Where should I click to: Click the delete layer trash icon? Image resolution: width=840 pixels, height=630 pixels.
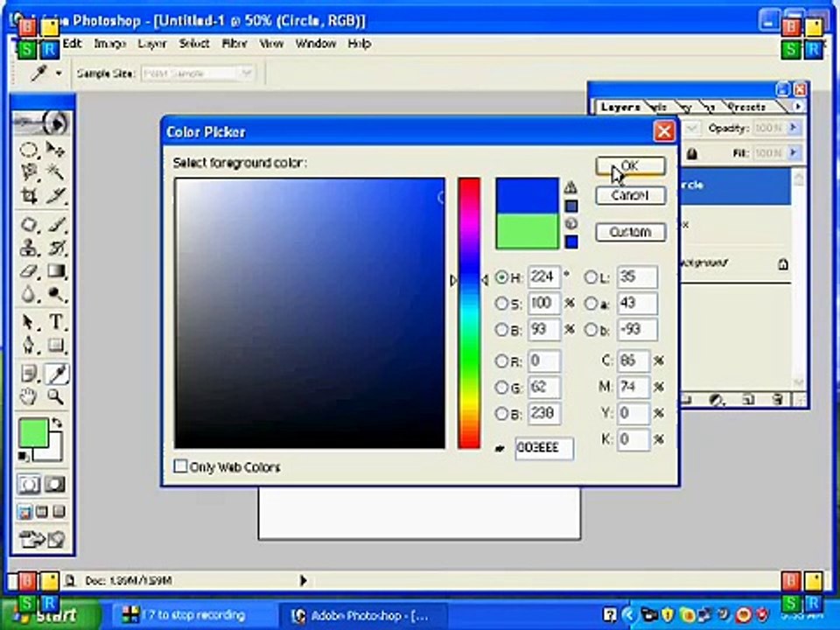click(778, 400)
